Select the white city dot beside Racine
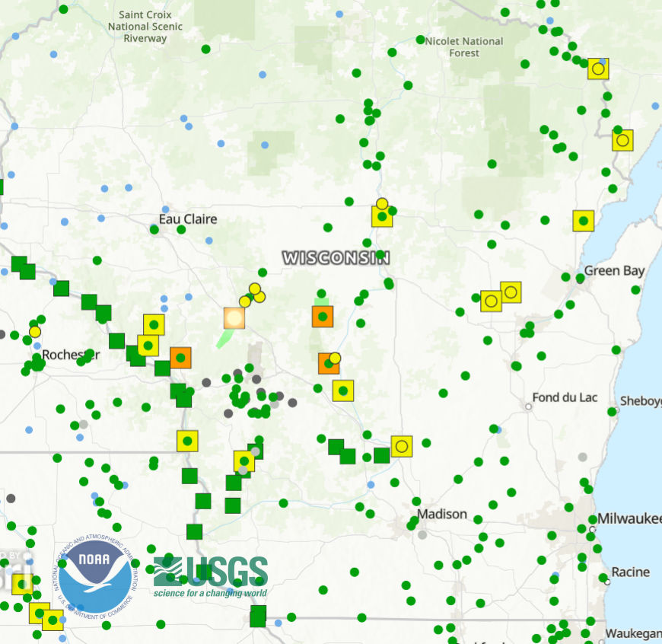 607,582
